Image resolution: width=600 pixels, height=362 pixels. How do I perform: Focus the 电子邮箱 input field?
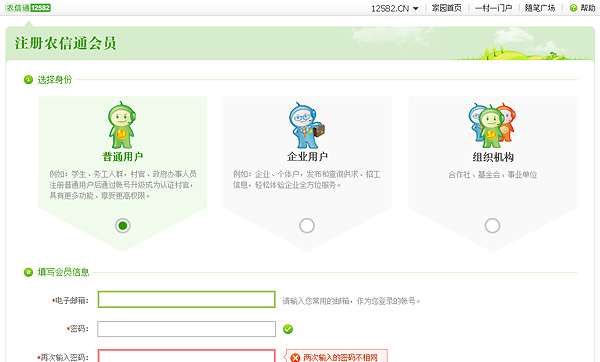pyautogui.click(x=186, y=299)
